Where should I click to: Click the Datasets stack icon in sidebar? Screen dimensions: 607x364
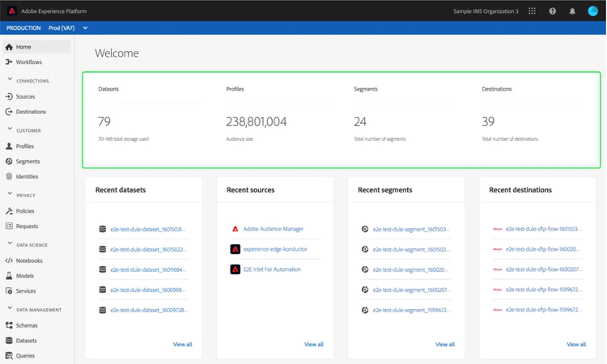tap(9, 341)
